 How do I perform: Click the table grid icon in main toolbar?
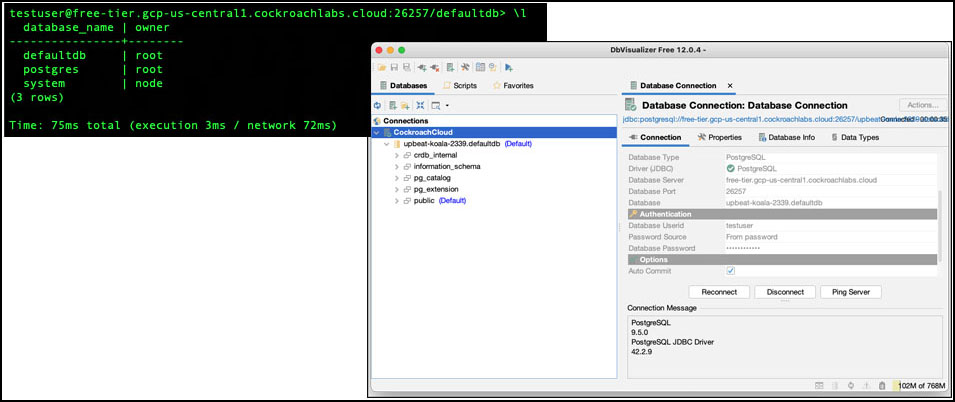[x=480, y=68]
